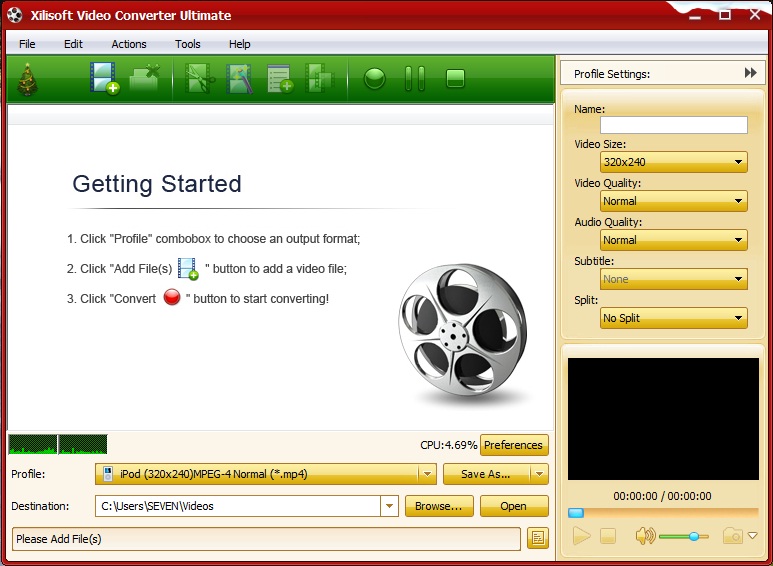
Task: Click the Stop button under preview
Action: tap(608, 536)
